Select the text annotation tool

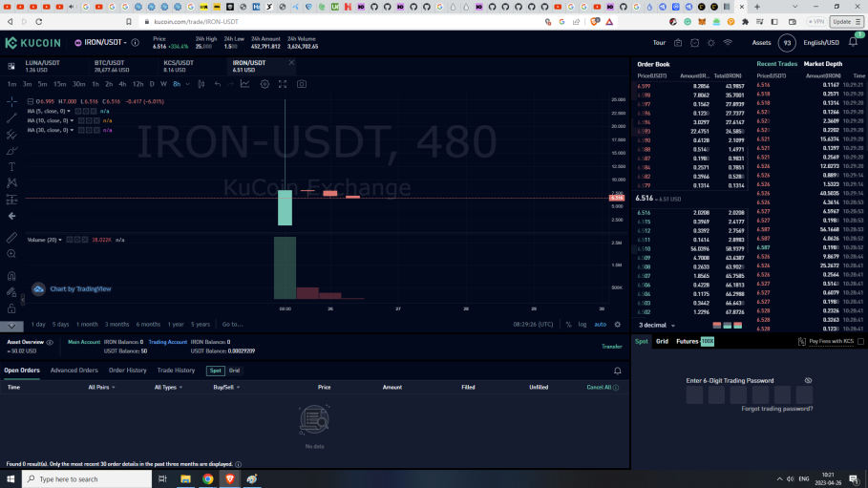[x=11, y=167]
